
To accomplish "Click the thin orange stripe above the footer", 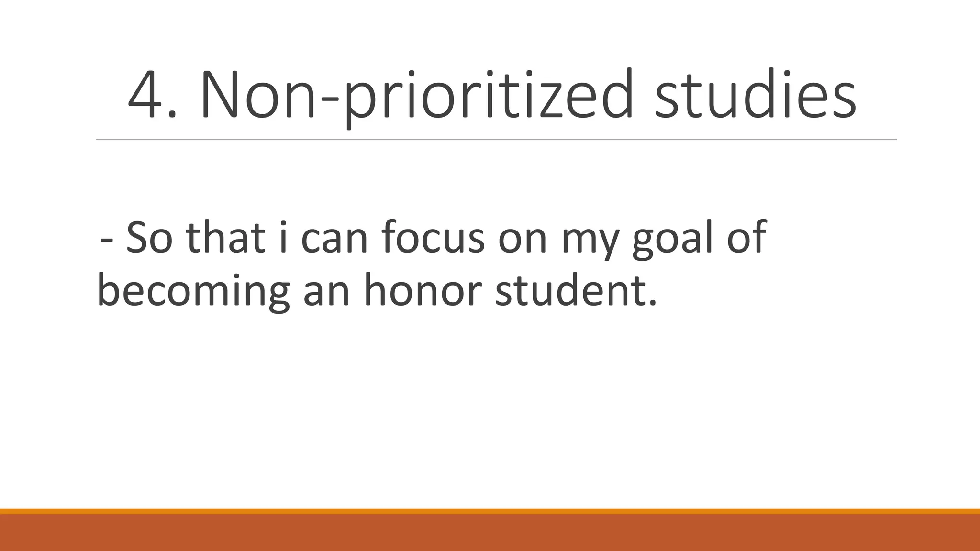I will pyautogui.click(x=490, y=511).
